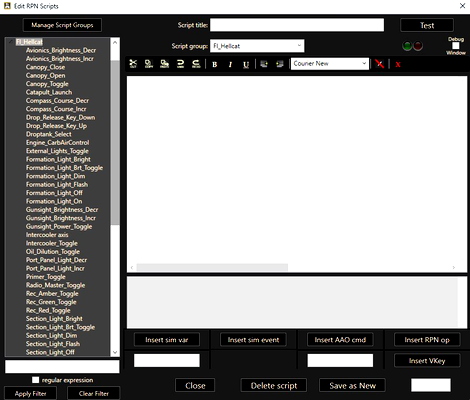This screenshot has width=470, height=400.
Task: Click the Copy icon in editor toolbar
Action: [149, 64]
